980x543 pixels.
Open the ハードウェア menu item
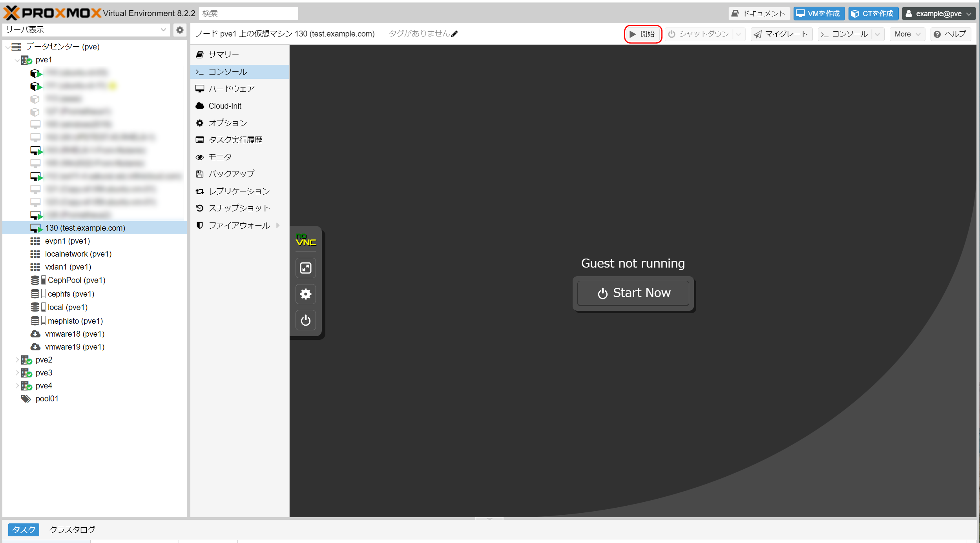point(231,89)
